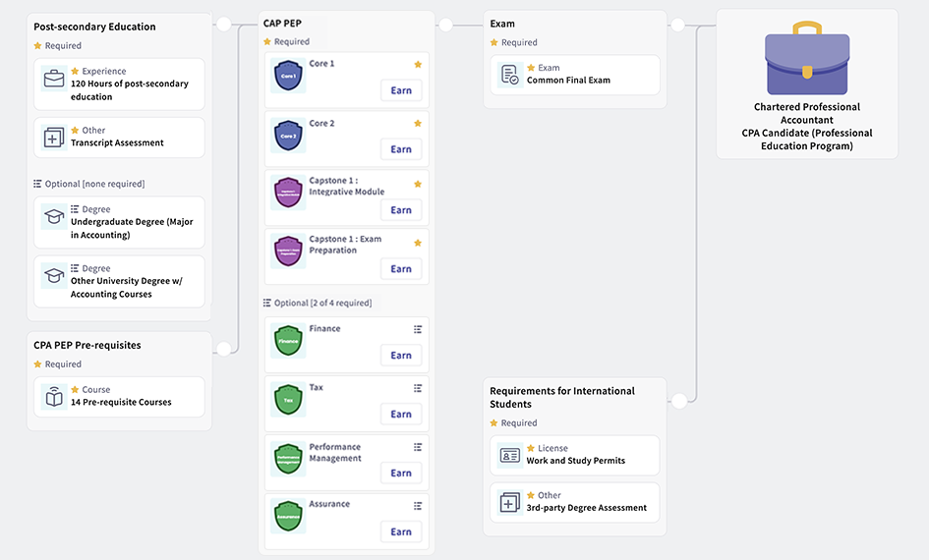Click the gold star on Capstone 1 Integrative Module
Screen dimensions: 929x560
(418, 184)
